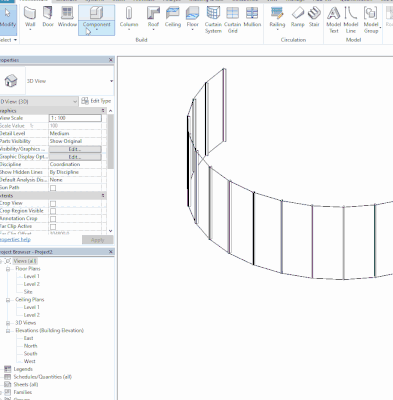
Task: Open the Schedules/Quantities node icon
Action: tap(7, 377)
